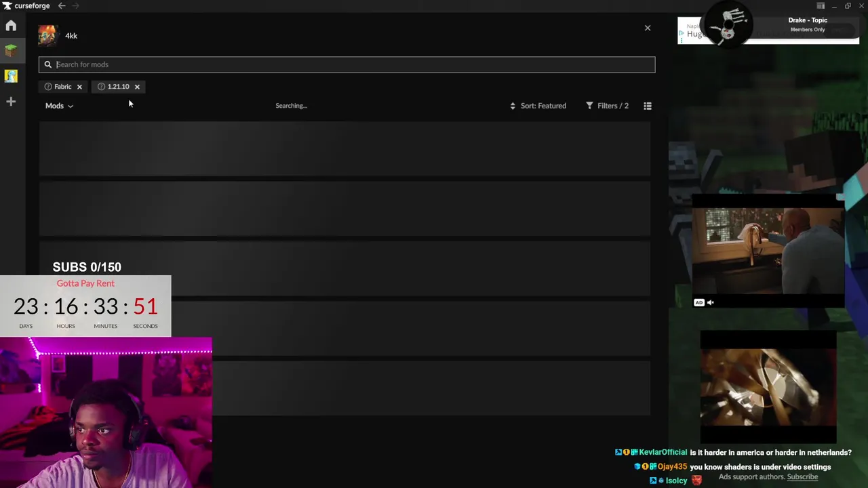Open the Filters / 2 panel

[607, 106]
